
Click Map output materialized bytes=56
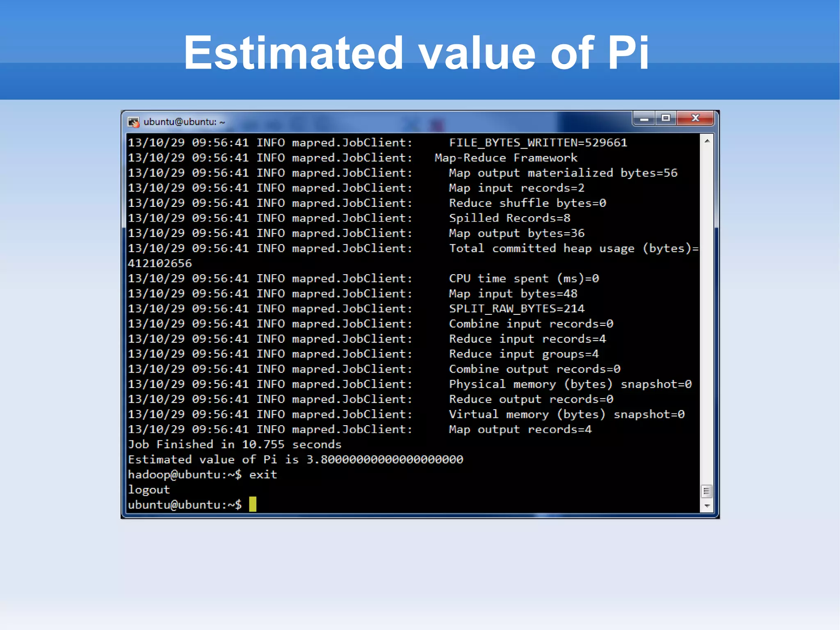[563, 173]
